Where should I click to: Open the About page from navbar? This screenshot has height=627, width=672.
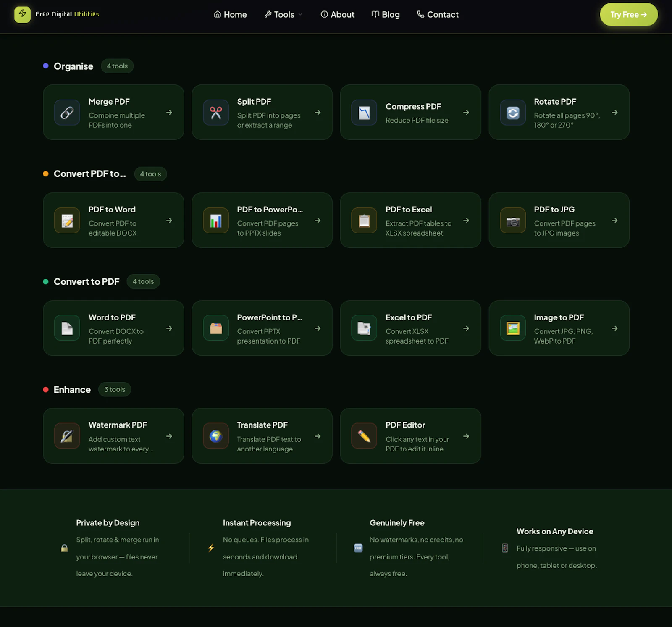338,15
